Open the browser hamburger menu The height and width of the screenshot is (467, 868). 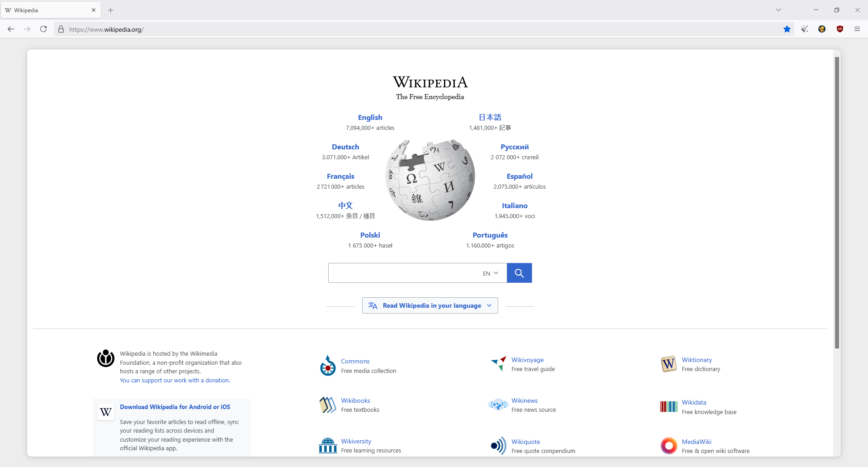(857, 29)
